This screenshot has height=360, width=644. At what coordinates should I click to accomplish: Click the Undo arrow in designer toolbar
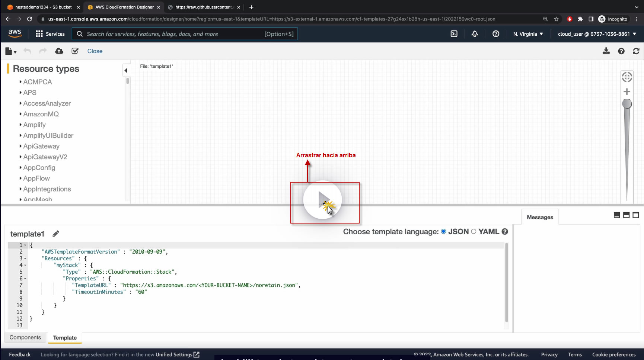tap(27, 51)
